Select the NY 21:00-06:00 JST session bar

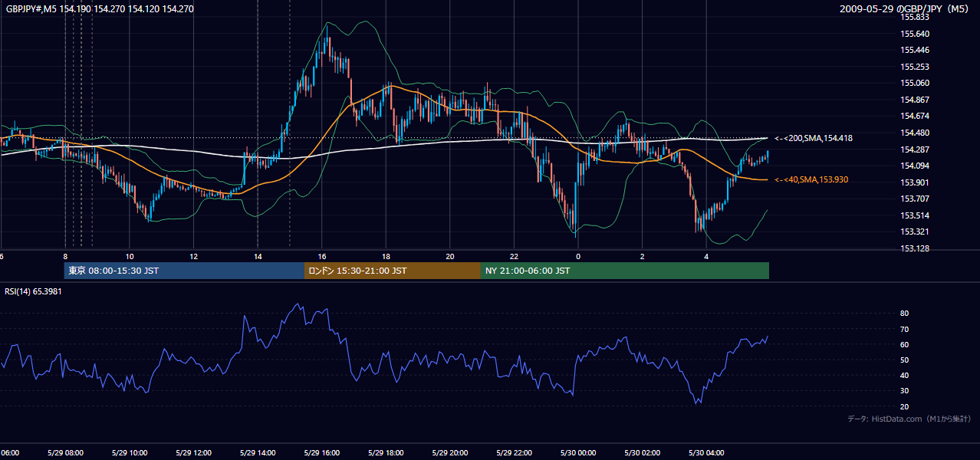[625, 271]
